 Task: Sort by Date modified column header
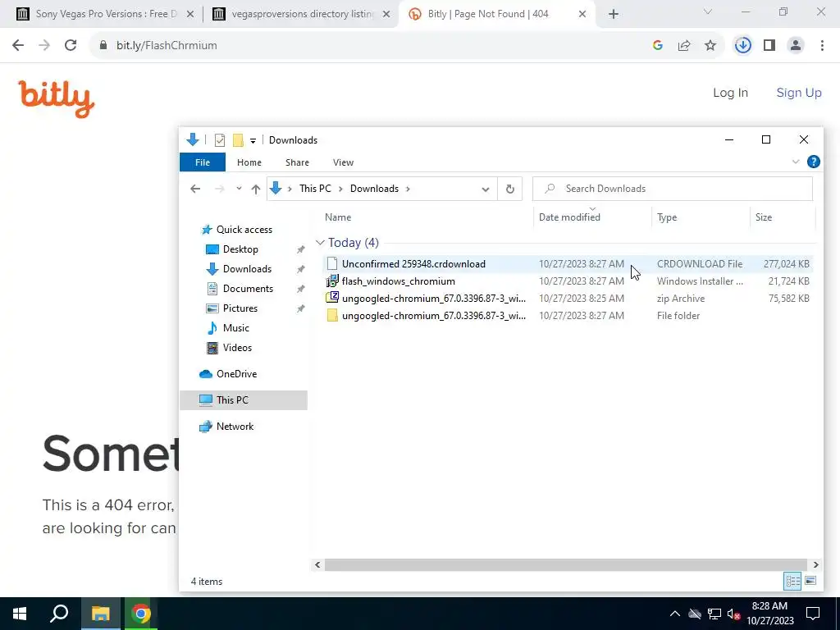[592, 217]
